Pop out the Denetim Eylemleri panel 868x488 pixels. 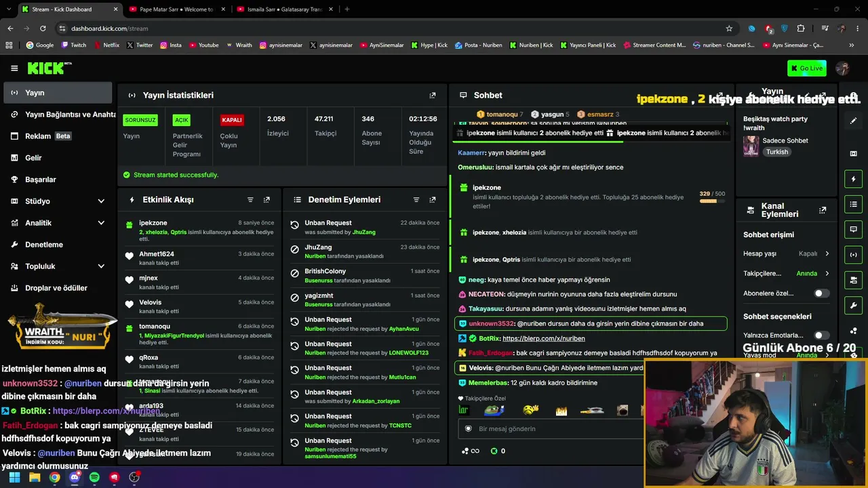(433, 200)
